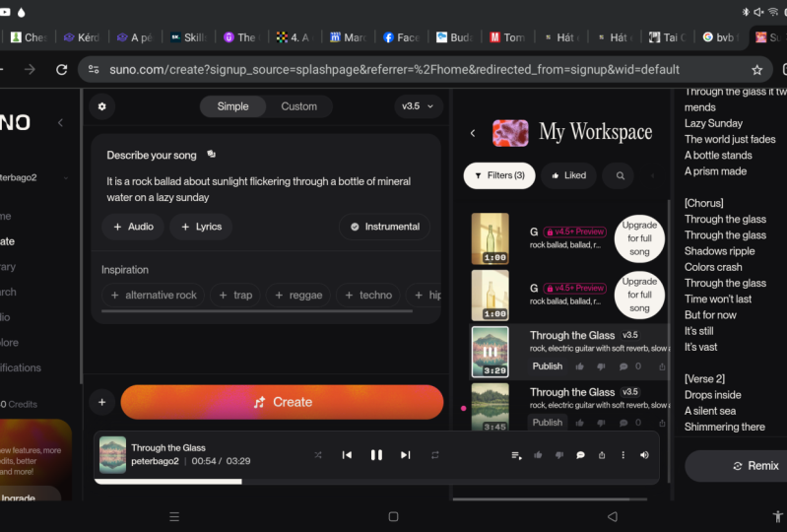This screenshot has height=532, width=787.
Task: Pause the 3:29 Through the Glass thumbnail
Action: pyautogui.click(x=490, y=352)
